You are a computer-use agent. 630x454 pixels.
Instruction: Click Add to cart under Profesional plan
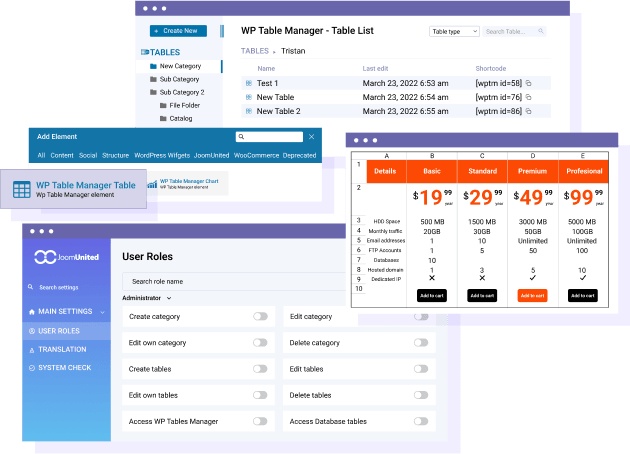pos(583,296)
